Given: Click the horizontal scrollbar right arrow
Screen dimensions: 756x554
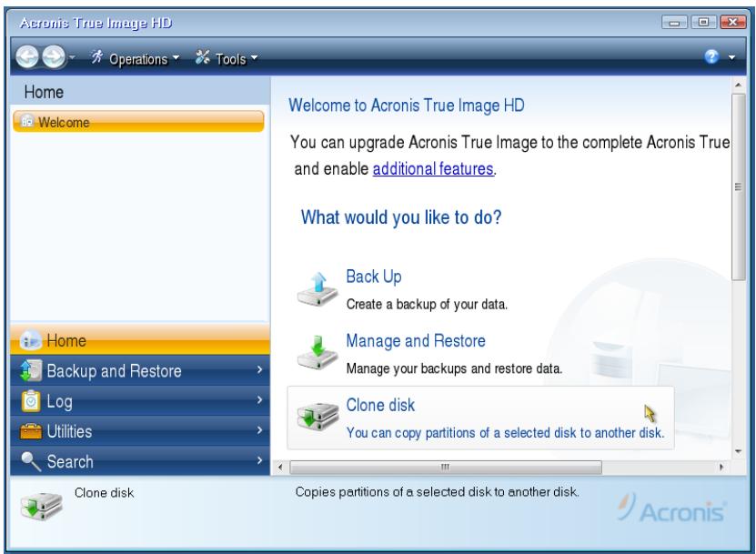Looking at the screenshot, I should pos(721,467).
